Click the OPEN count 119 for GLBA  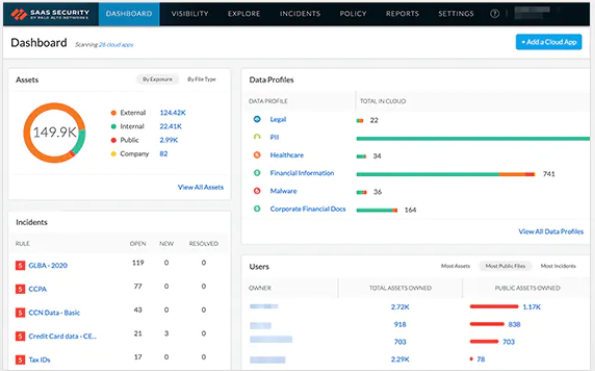pos(138,263)
